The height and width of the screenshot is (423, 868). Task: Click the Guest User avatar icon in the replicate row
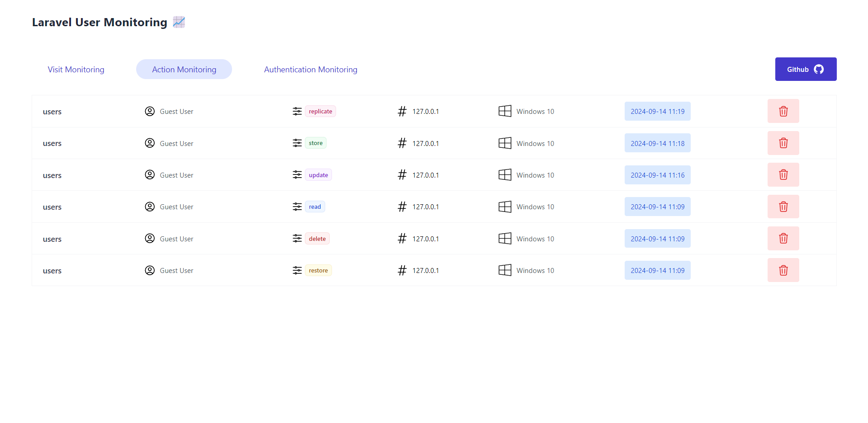coord(150,111)
